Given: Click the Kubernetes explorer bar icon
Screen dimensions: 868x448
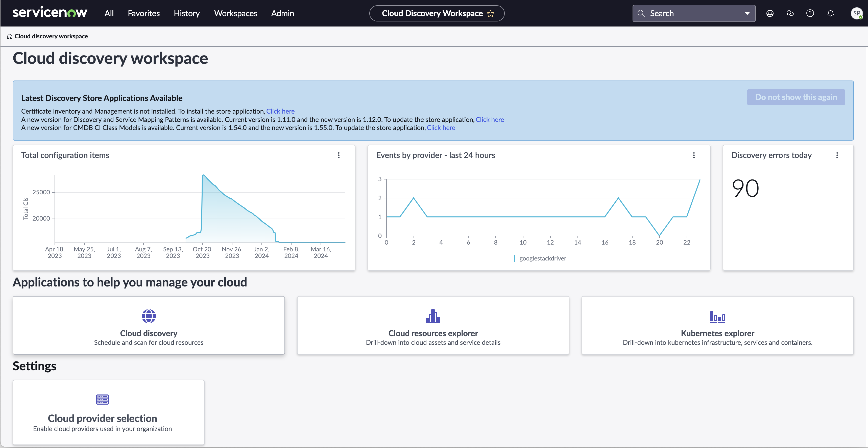Looking at the screenshot, I should coord(717,317).
